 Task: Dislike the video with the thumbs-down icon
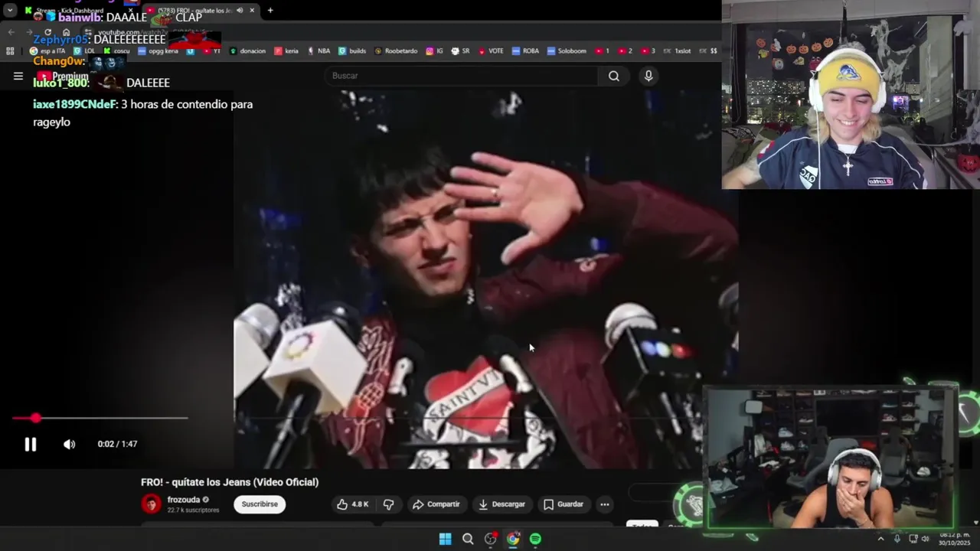point(388,504)
